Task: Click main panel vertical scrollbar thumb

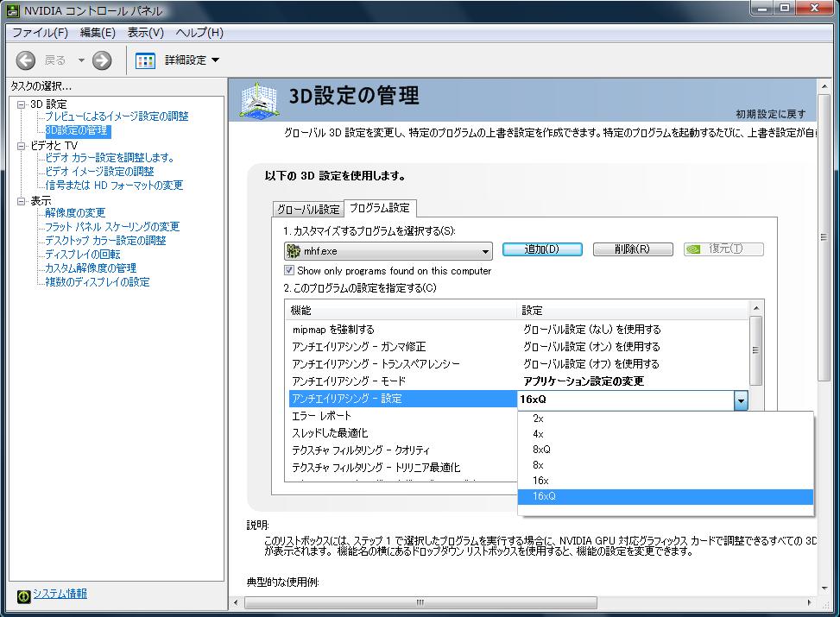Action: pos(824,237)
